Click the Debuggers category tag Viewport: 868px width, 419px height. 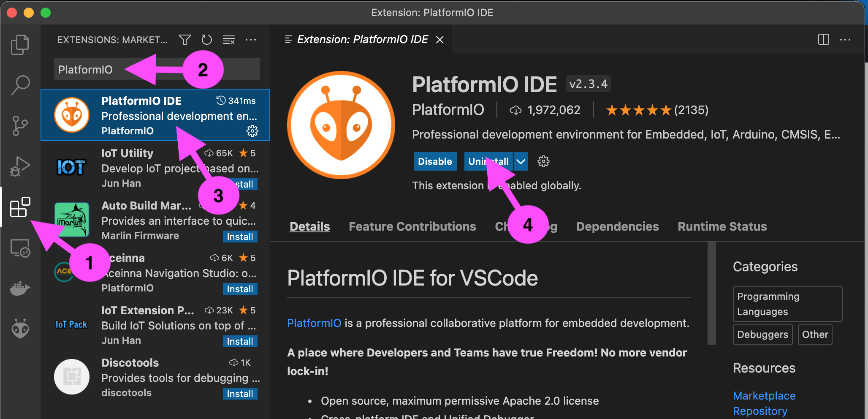(x=762, y=335)
